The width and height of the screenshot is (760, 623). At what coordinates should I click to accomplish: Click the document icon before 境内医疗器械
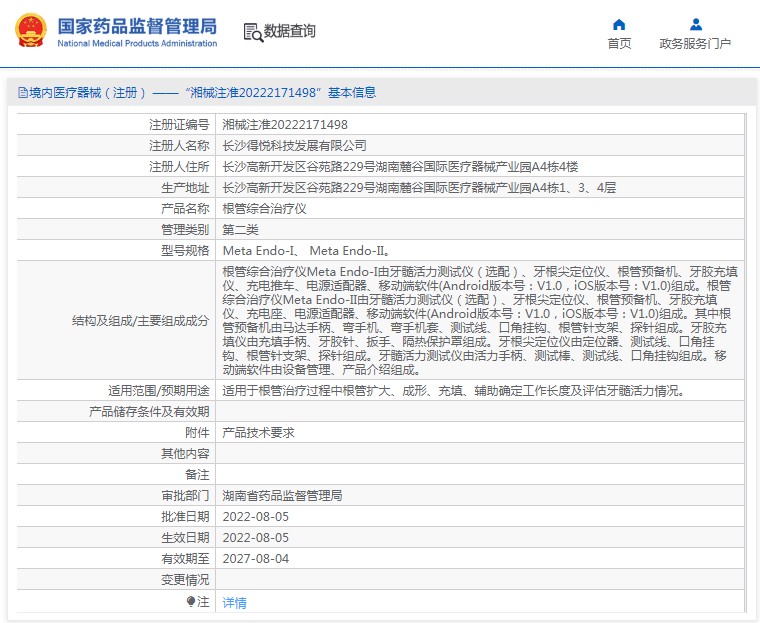click(22, 93)
